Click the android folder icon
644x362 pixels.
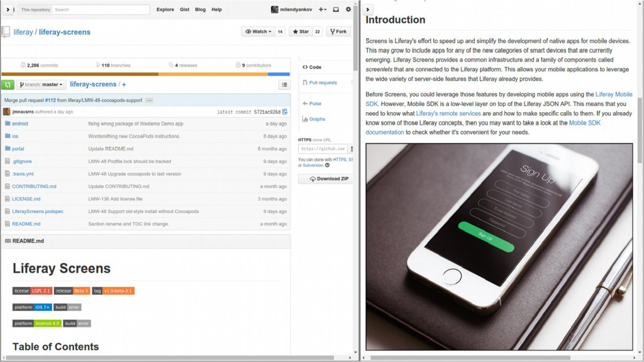8,123
